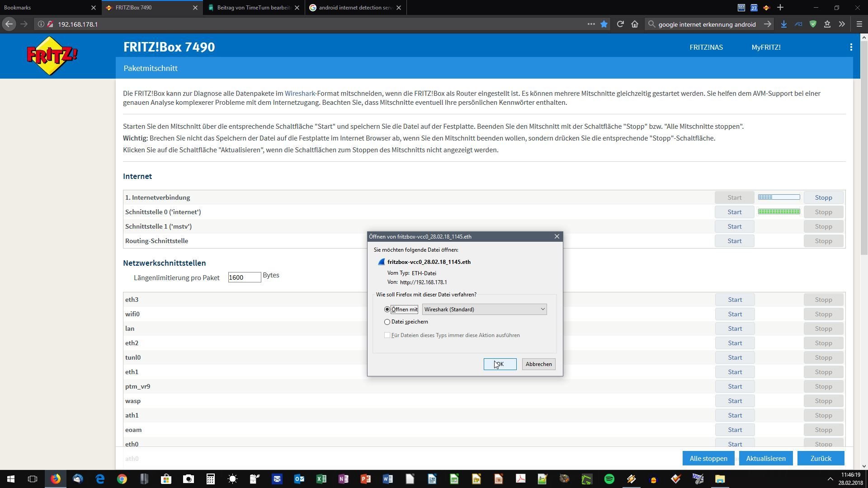Click 'Alle stoppen' button
Image resolution: width=868 pixels, height=488 pixels.
(x=708, y=458)
